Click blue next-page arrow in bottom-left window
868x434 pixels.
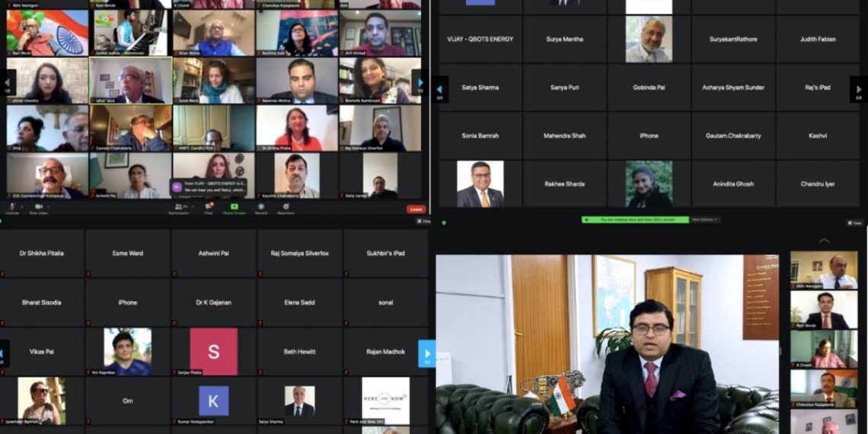tap(427, 354)
